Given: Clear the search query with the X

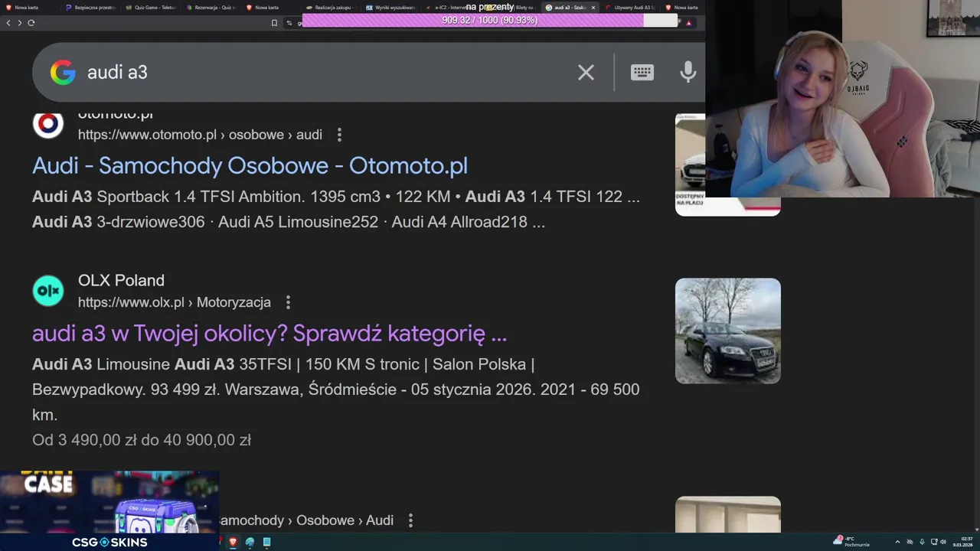Looking at the screenshot, I should tap(586, 73).
